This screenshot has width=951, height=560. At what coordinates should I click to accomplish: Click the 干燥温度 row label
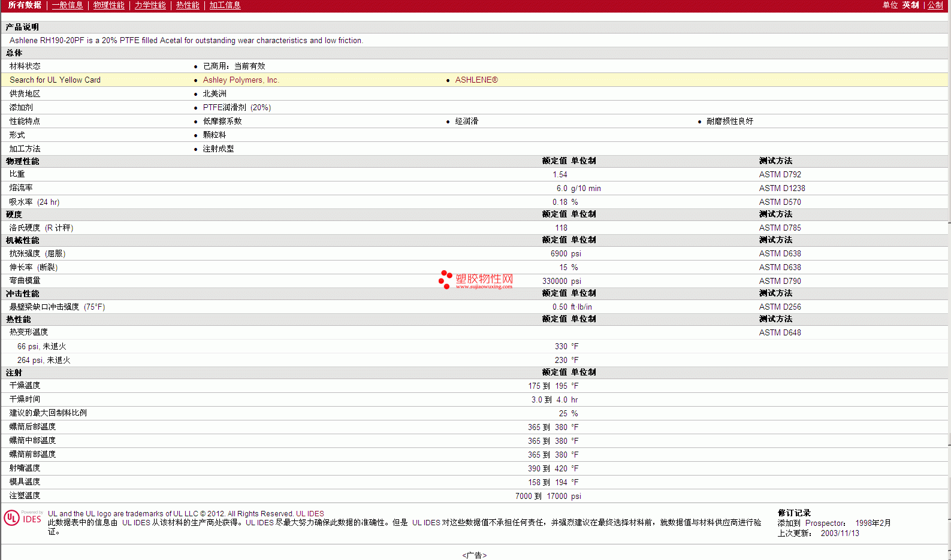click(25, 386)
